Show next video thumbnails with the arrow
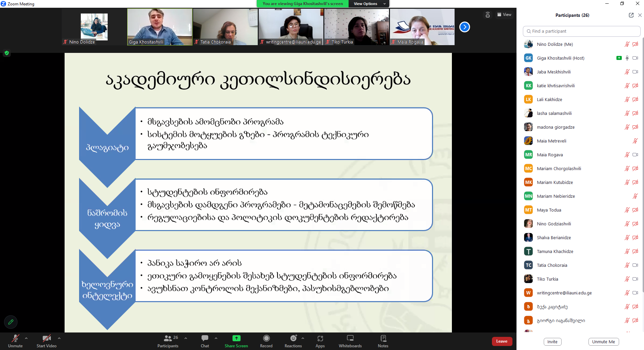Viewport: 644px width, 350px height. (465, 27)
